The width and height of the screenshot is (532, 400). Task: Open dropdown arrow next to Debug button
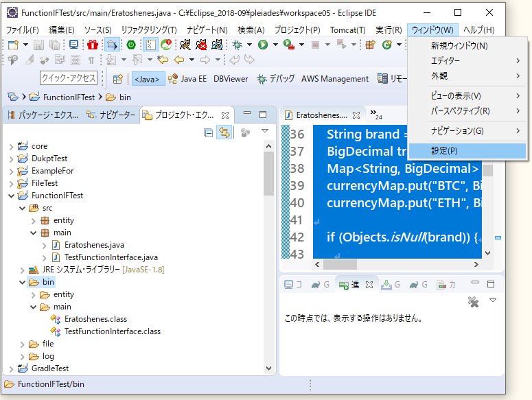pyautogui.click(x=249, y=45)
